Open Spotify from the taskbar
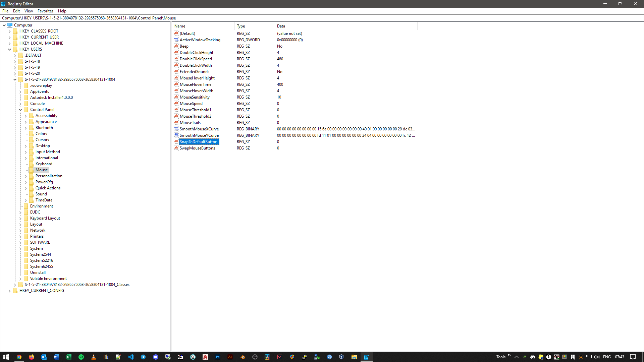 pos(81,357)
